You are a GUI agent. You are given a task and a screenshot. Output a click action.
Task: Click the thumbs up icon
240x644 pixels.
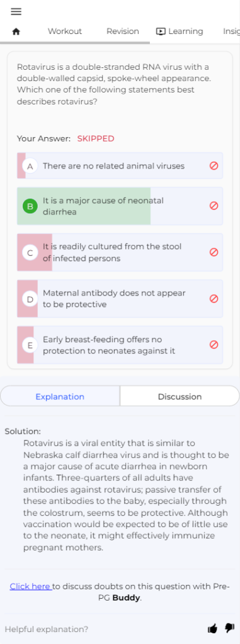tap(212, 628)
